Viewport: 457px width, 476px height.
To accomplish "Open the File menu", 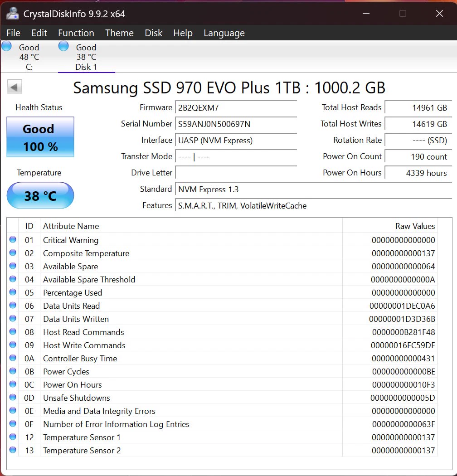I will (13, 33).
